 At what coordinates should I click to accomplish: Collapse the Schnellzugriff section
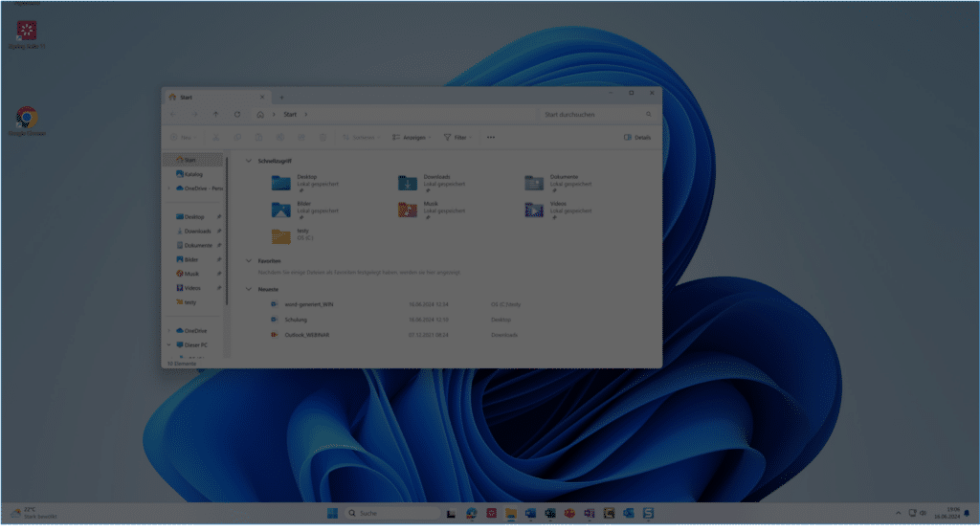(249, 161)
